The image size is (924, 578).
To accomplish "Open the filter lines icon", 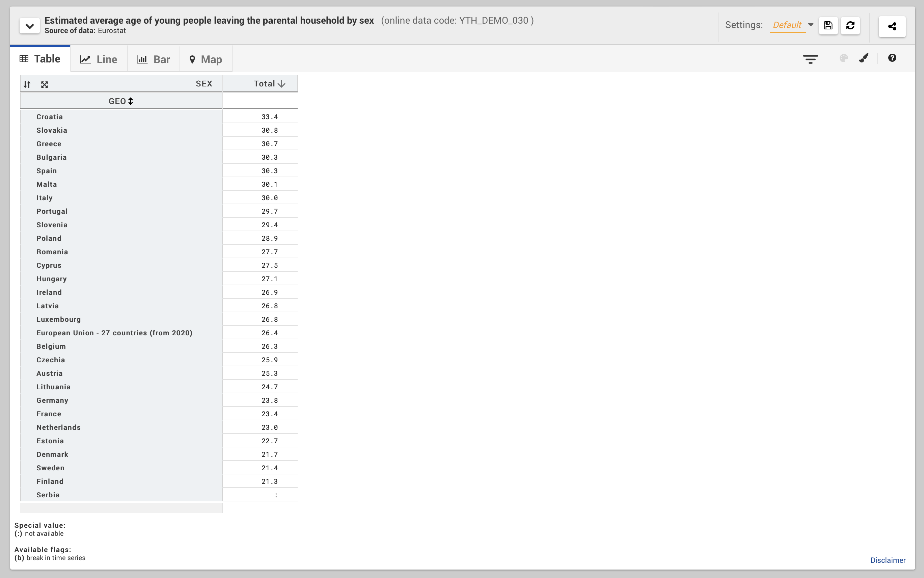I will 810,59.
